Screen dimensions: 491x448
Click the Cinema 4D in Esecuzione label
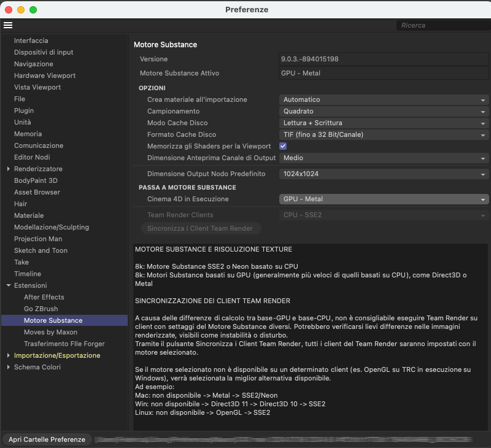click(188, 199)
